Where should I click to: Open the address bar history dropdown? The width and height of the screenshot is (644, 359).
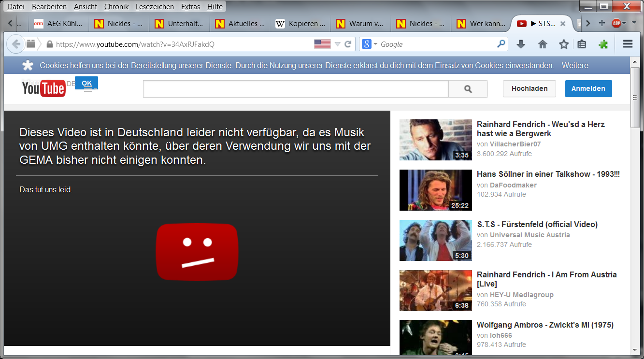(337, 44)
